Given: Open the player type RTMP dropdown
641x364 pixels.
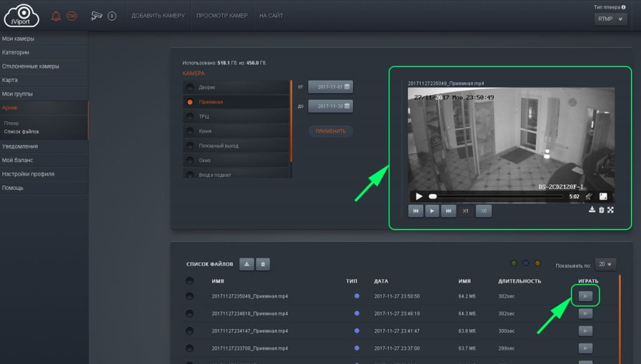Looking at the screenshot, I should [610, 19].
